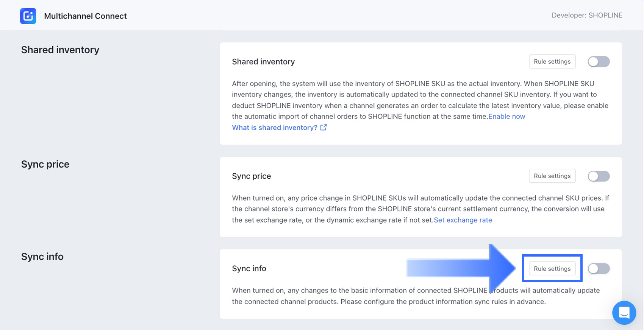Open the chat support bubble icon

tap(624, 313)
